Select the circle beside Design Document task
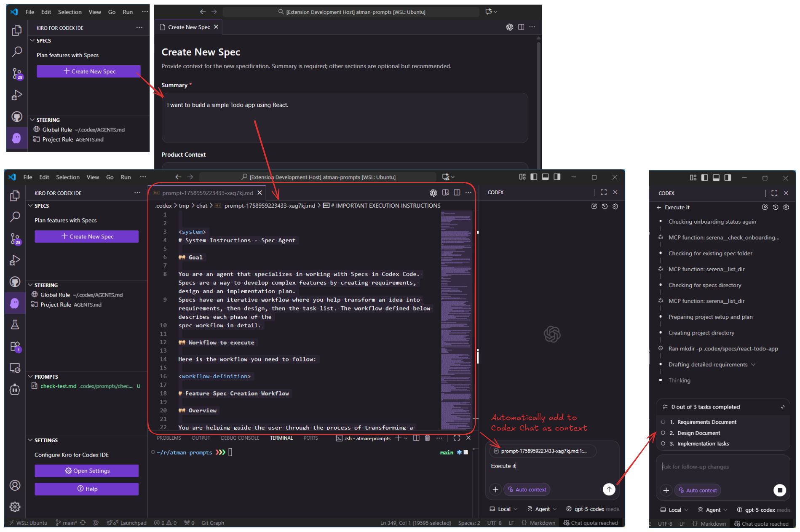 pyautogui.click(x=663, y=433)
